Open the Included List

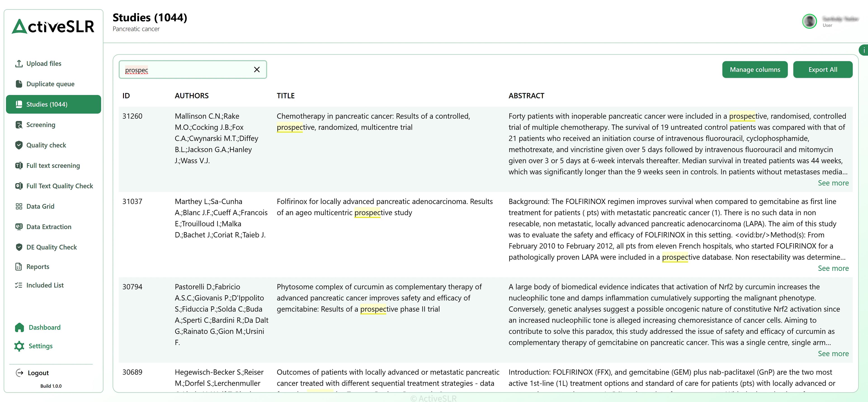point(45,285)
